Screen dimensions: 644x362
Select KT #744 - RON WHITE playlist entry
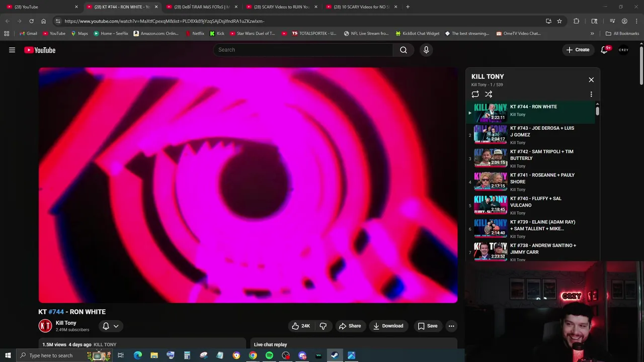click(530, 112)
